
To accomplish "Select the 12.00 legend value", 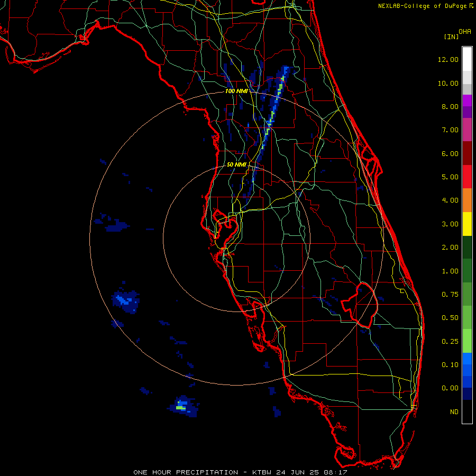I will click(x=448, y=59).
